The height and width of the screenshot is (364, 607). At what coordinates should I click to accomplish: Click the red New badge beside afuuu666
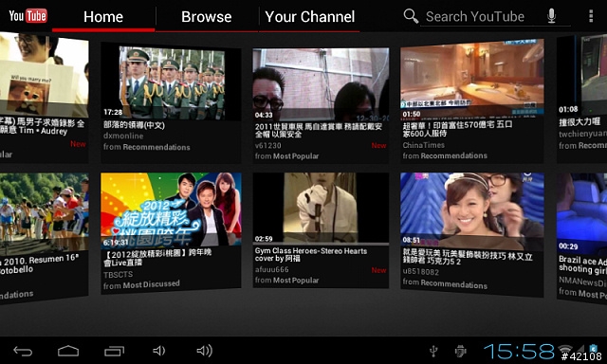(x=378, y=270)
